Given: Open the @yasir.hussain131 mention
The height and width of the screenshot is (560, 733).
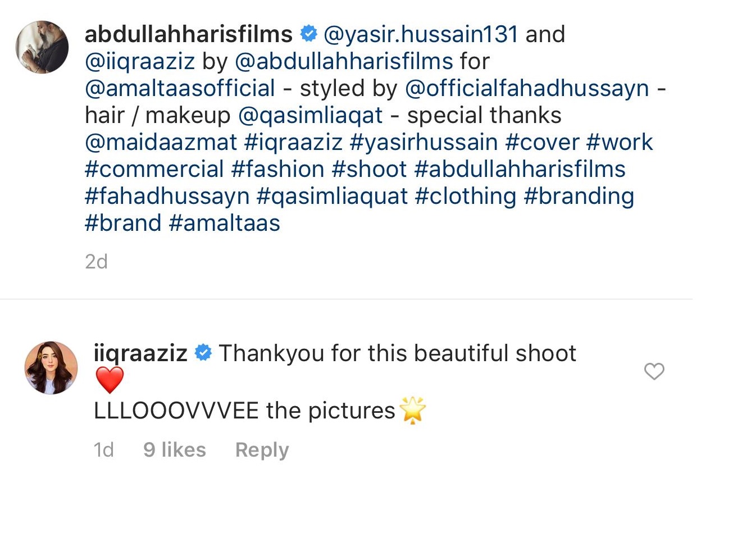Looking at the screenshot, I should [x=421, y=34].
